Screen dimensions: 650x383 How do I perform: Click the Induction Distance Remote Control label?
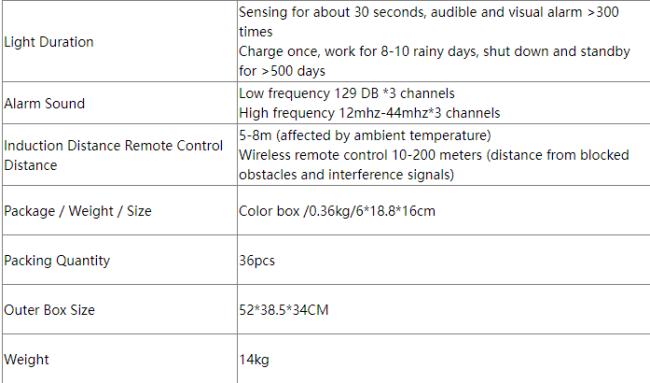tap(113, 145)
